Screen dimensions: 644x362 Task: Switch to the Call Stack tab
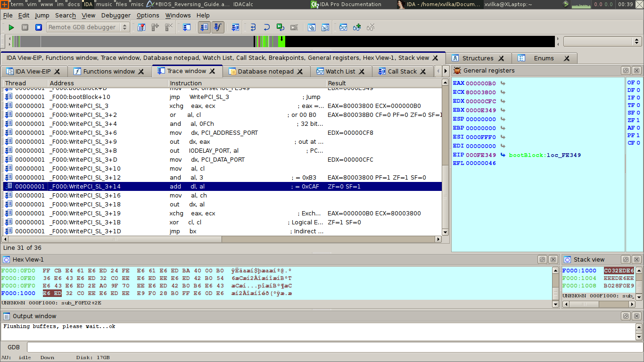point(402,72)
